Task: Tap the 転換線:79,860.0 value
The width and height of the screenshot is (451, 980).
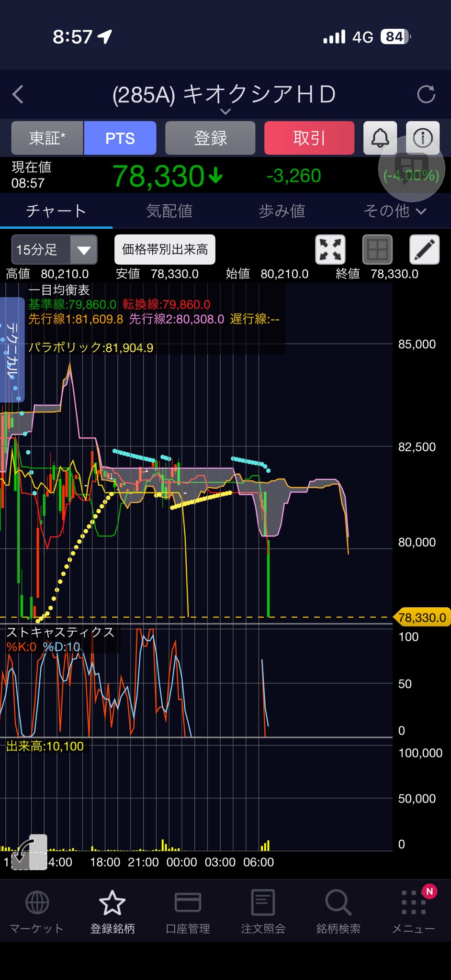Action: [x=167, y=304]
